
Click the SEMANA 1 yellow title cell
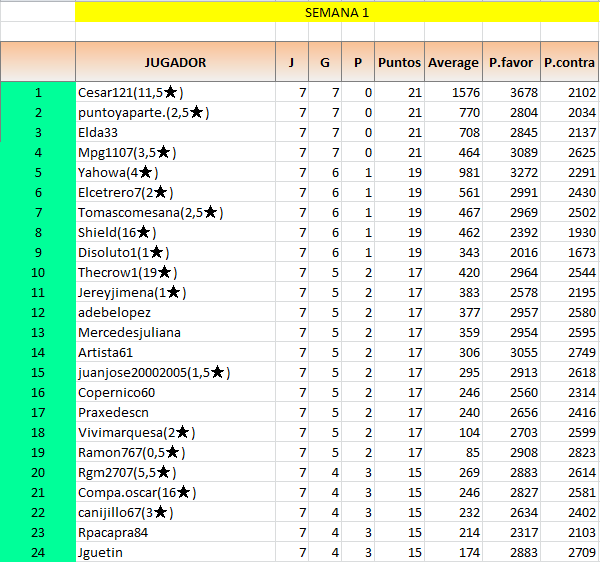[x=336, y=12]
